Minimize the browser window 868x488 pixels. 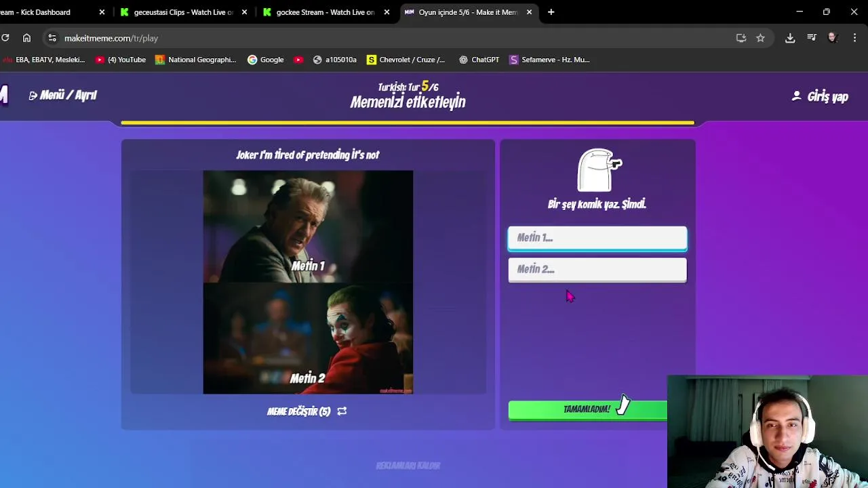[800, 12]
